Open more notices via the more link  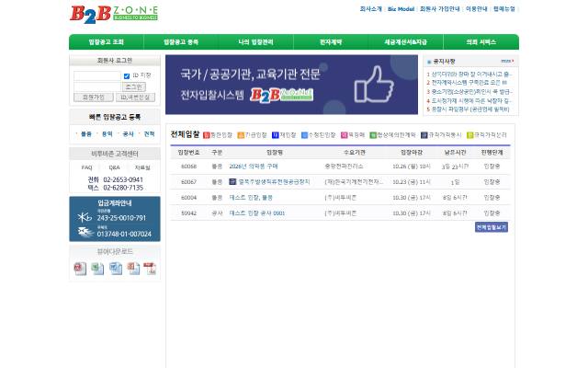tap(507, 61)
